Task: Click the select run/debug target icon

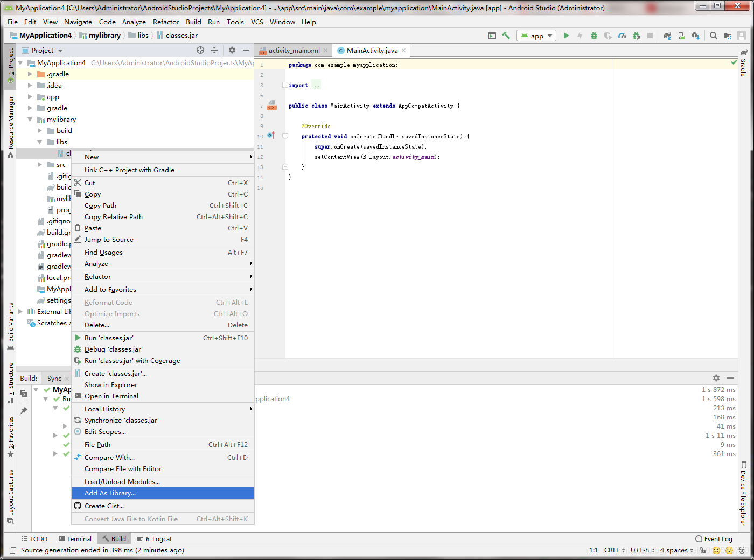Action: pyautogui.click(x=492, y=36)
